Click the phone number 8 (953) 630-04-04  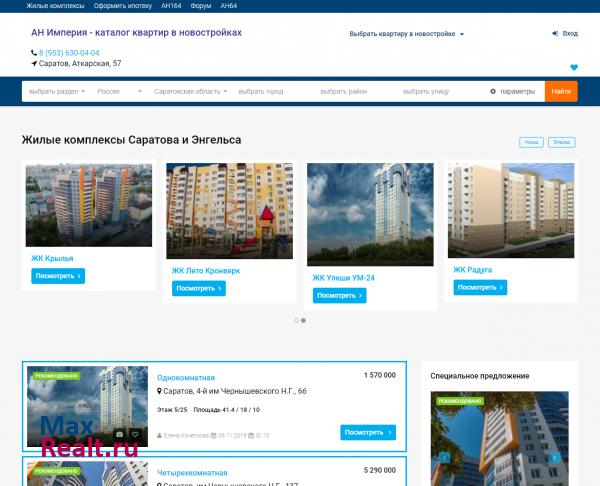(x=69, y=53)
